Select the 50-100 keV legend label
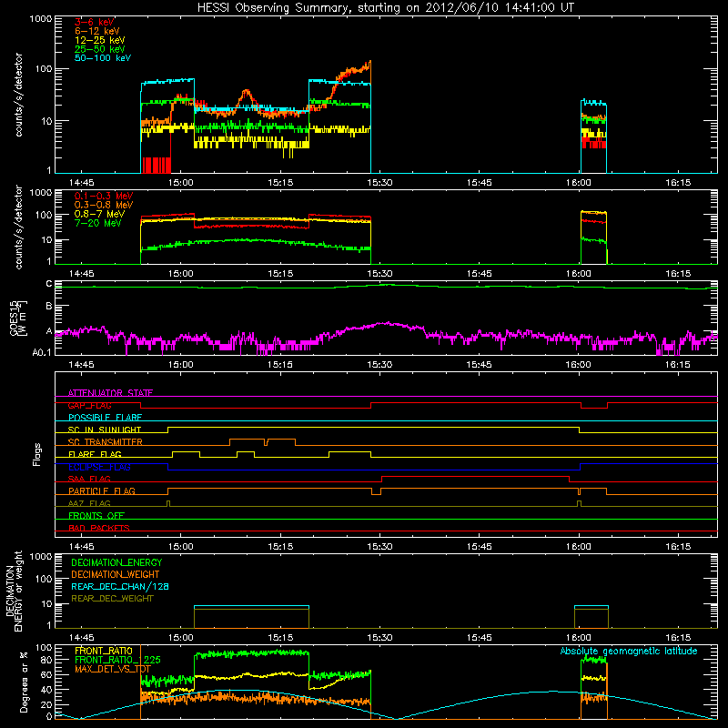 103,58
